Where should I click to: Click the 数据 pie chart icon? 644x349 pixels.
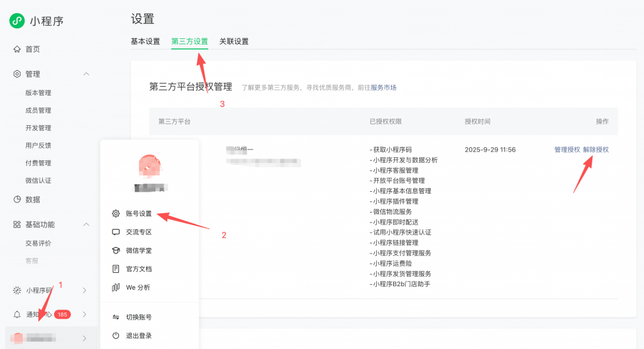[17, 199]
